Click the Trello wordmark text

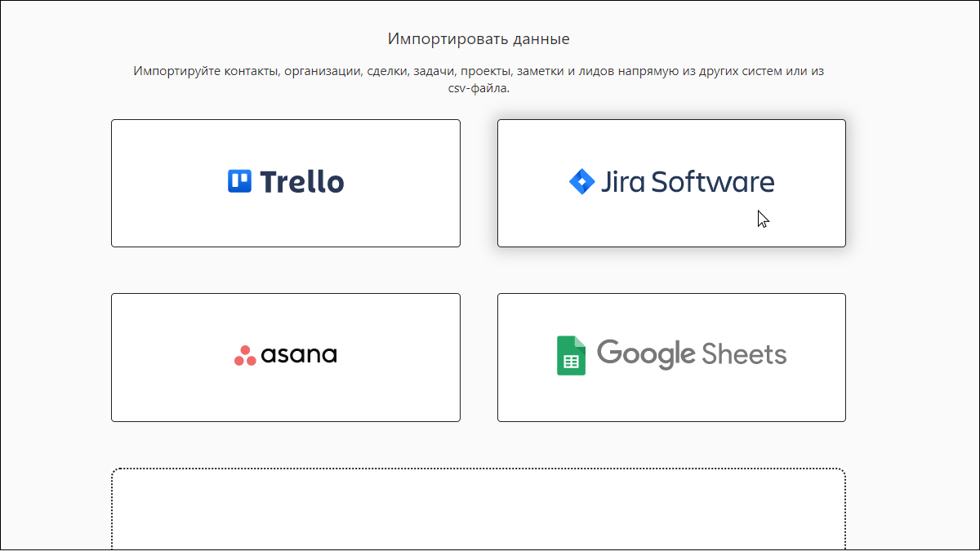pos(302,181)
